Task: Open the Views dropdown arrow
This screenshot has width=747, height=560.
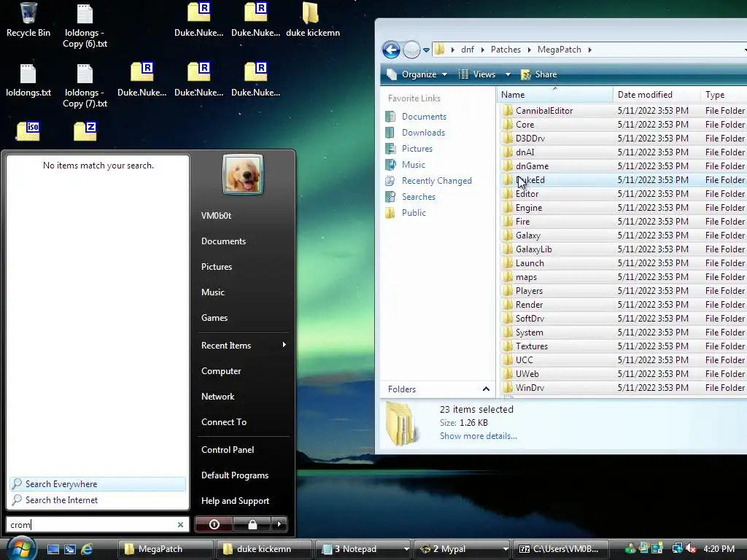Action: [508, 74]
